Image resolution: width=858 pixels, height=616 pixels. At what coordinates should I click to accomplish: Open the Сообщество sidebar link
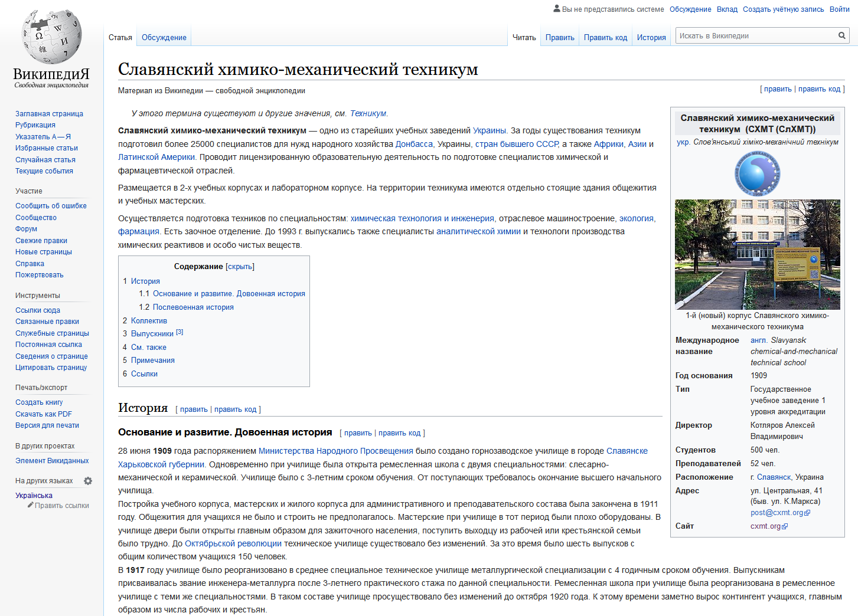[36, 218]
